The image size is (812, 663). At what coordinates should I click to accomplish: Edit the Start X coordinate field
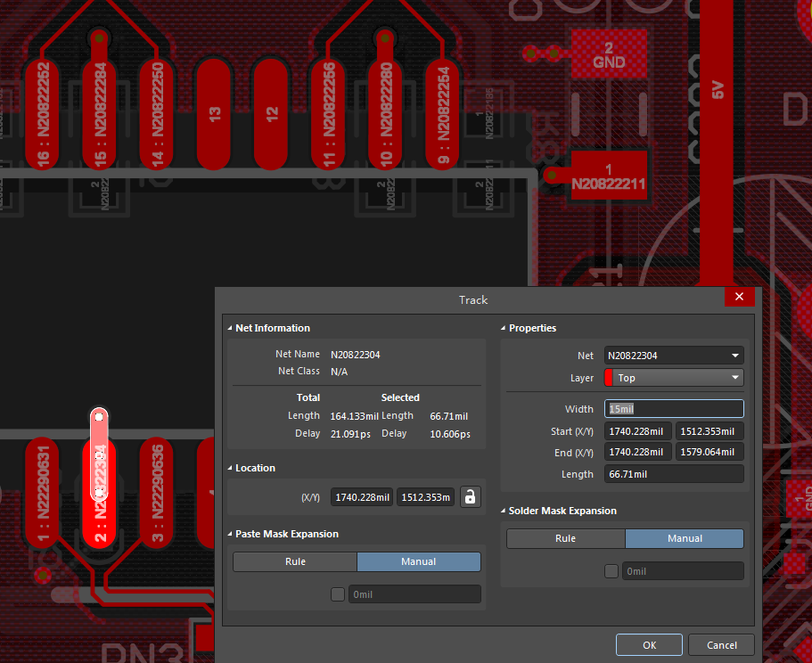638,431
